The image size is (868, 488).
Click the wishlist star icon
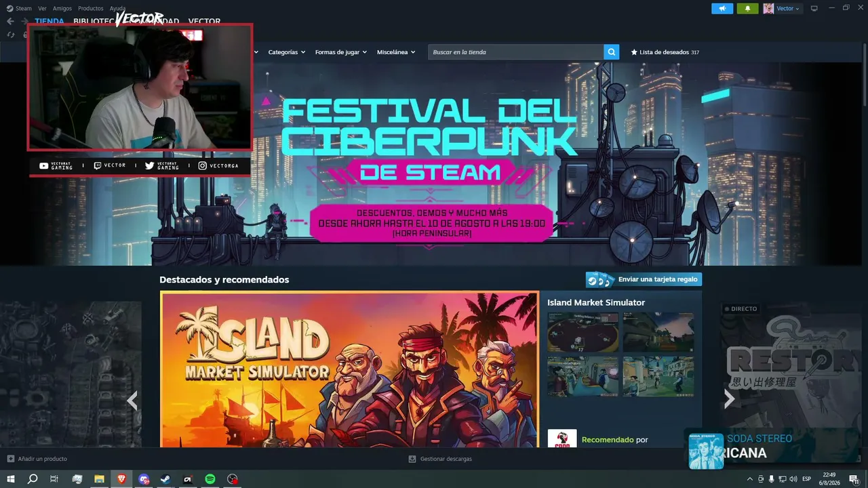point(634,52)
